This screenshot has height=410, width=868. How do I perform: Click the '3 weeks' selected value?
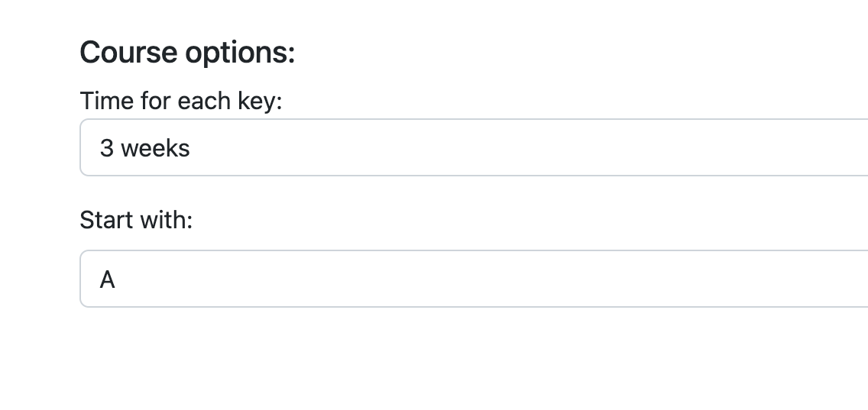(x=144, y=148)
